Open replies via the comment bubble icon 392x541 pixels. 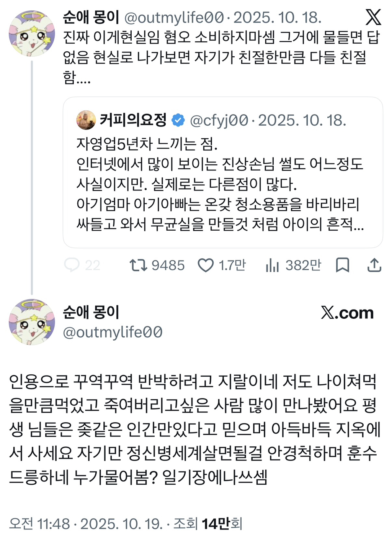coord(72,265)
